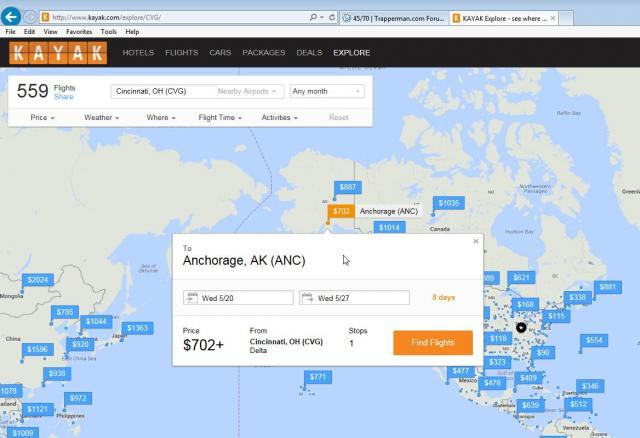Click the return calendar icon by Wed 5/27
This screenshot has width=640, height=438.
(x=307, y=298)
